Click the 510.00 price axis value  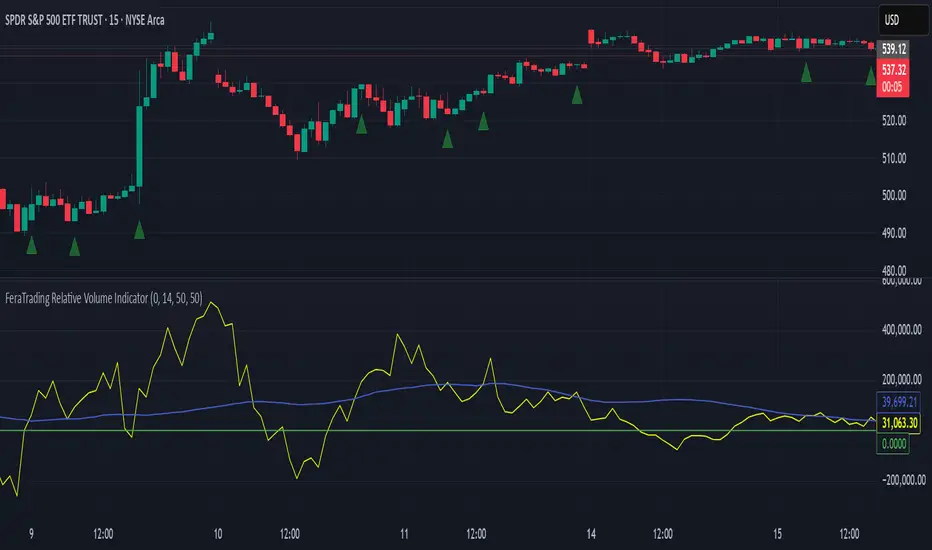(893, 158)
